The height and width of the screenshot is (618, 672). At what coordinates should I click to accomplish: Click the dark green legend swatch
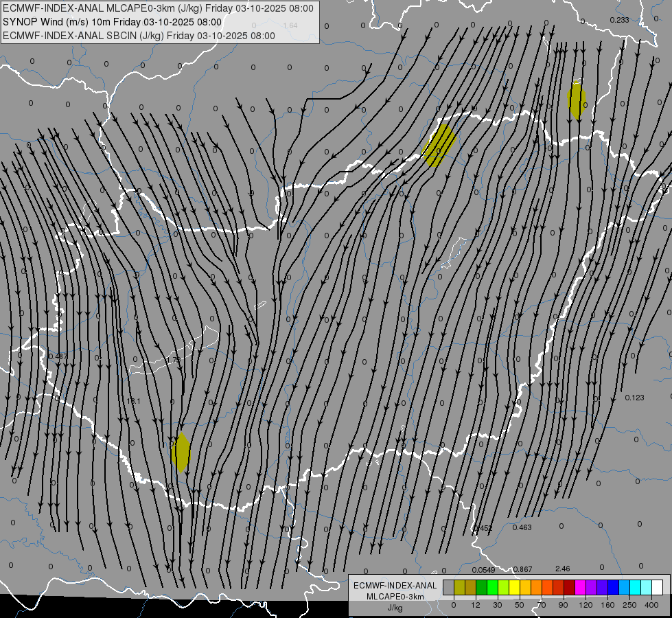pos(481,588)
